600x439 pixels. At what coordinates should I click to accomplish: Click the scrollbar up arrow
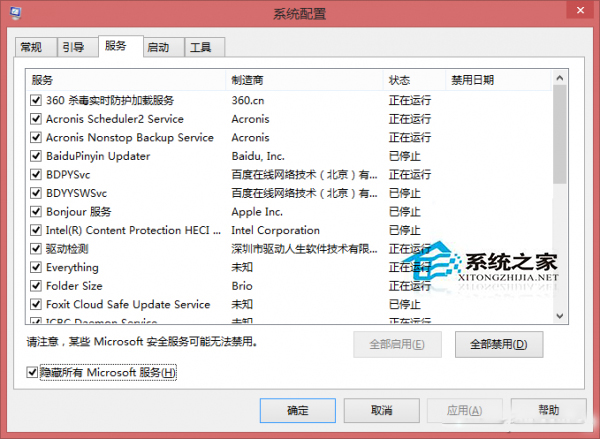point(560,78)
